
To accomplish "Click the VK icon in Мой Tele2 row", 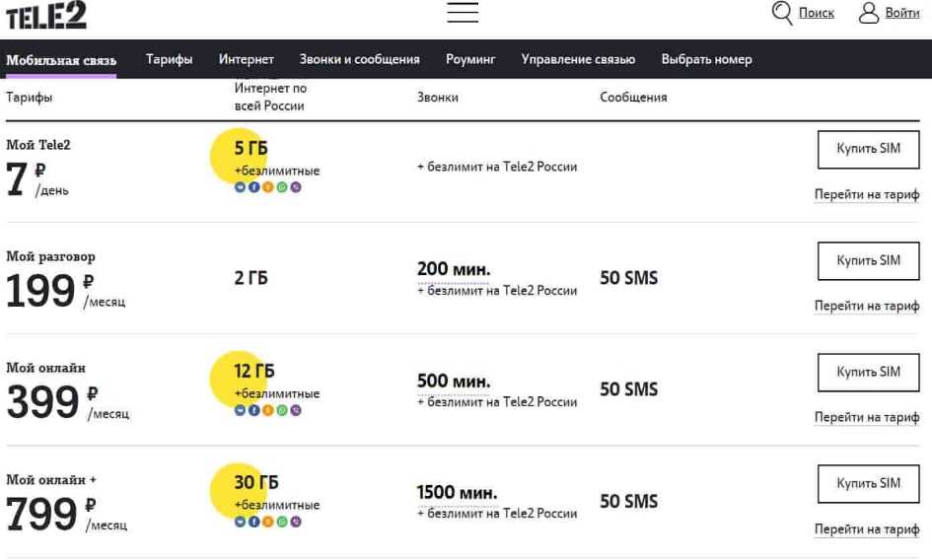I will (x=240, y=187).
